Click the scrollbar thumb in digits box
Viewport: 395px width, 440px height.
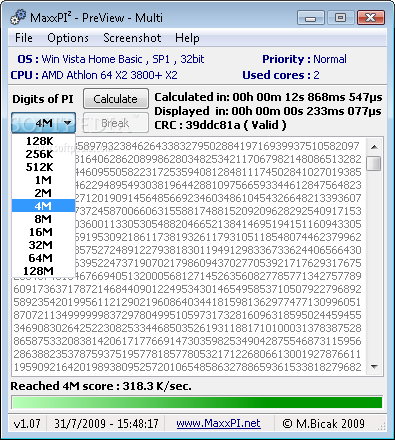tap(374, 163)
